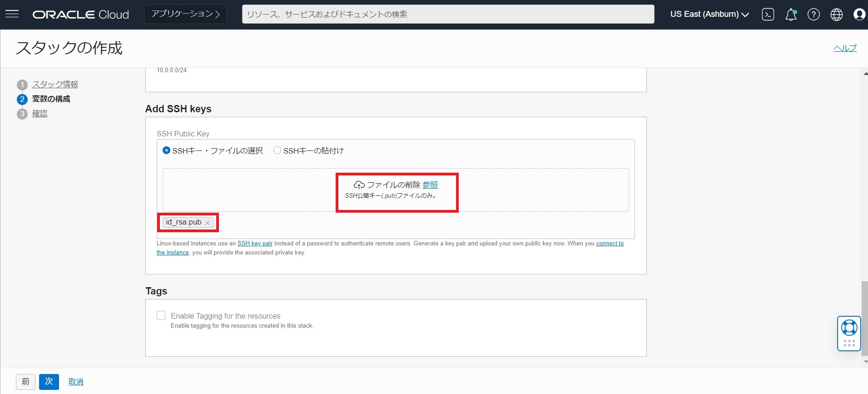The height and width of the screenshot is (394, 868).
Task: Open the floating support lifebuoy widget
Action: pos(849,328)
